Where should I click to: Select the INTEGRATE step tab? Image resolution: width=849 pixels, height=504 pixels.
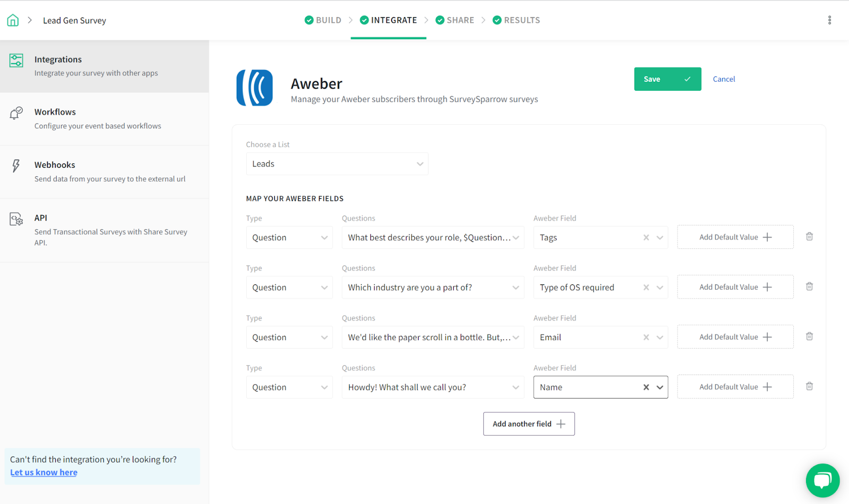point(388,20)
